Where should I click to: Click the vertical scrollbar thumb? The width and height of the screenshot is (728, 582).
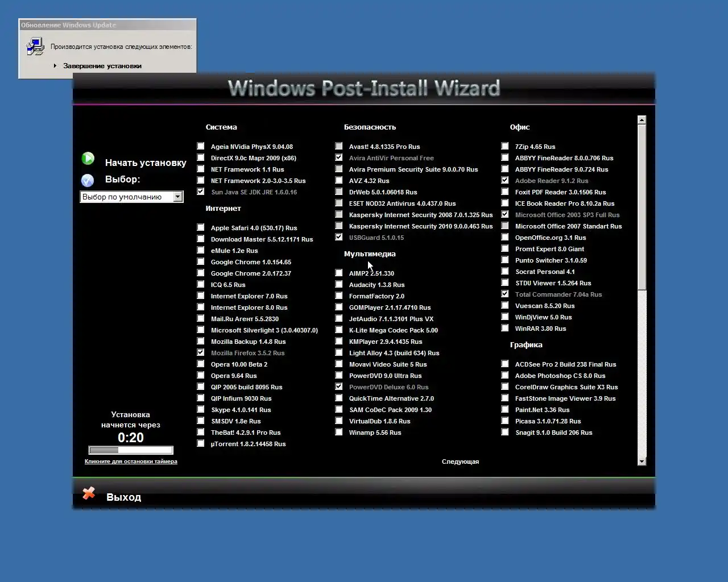click(x=642, y=207)
